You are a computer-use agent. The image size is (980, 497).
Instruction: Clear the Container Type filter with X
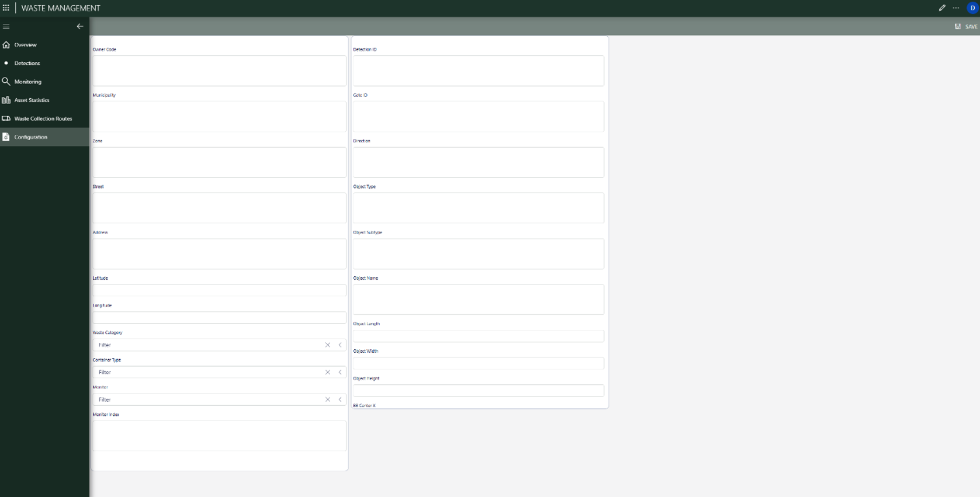tap(328, 372)
